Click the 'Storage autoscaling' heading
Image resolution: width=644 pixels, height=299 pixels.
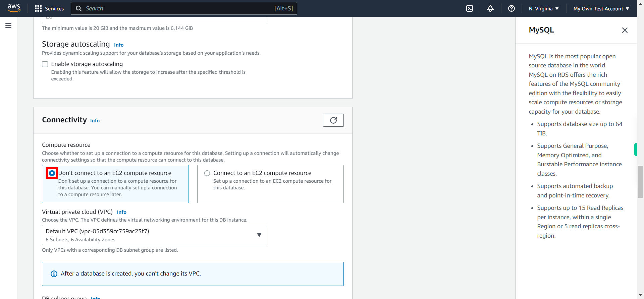coord(76,44)
